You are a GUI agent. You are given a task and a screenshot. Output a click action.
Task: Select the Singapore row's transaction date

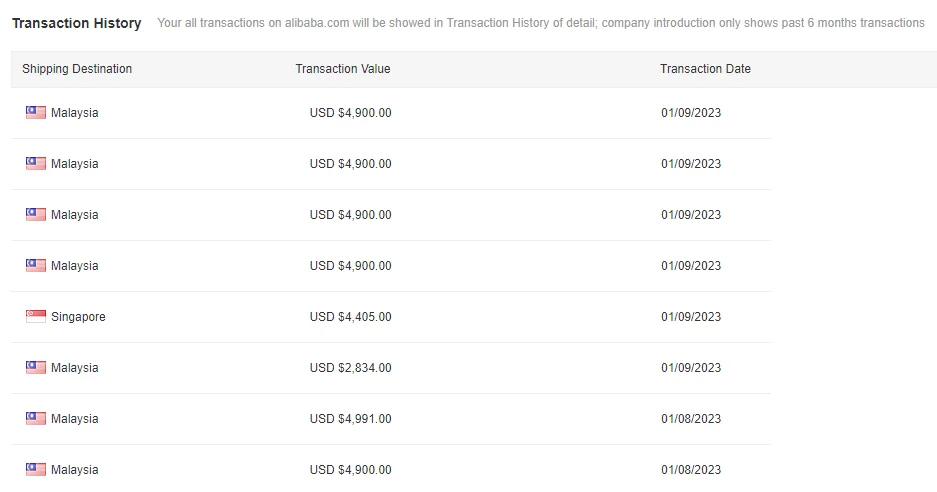coord(691,317)
